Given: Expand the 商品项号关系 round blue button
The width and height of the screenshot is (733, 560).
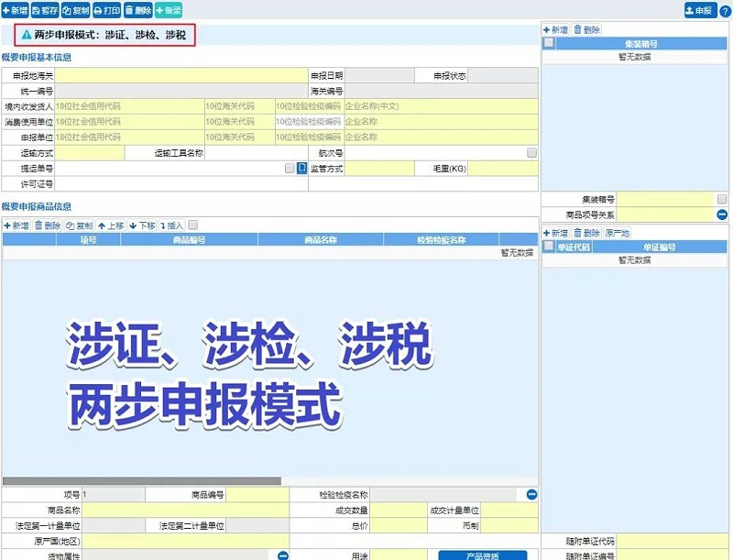Looking at the screenshot, I should 722,214.
